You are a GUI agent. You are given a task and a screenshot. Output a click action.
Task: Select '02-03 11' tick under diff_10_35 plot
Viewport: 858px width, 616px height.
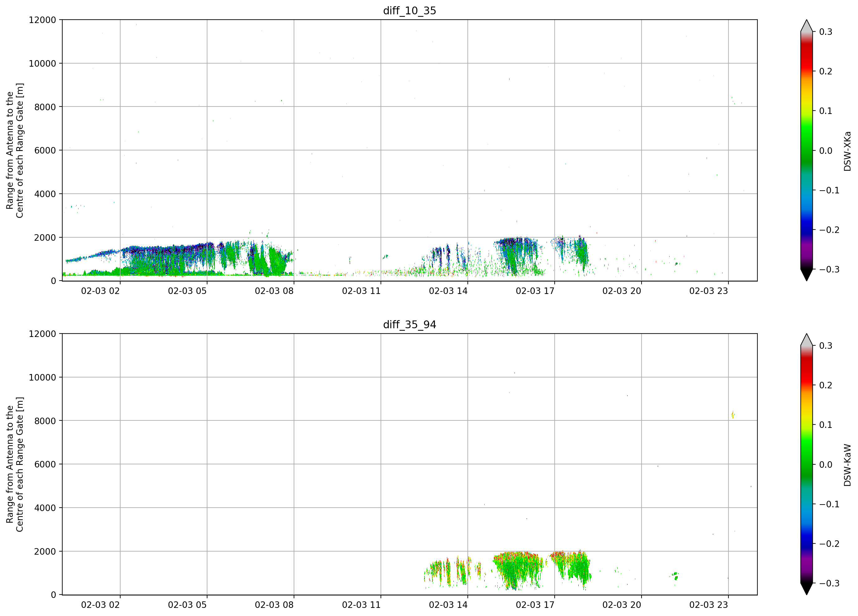click(x=361, y=291)
